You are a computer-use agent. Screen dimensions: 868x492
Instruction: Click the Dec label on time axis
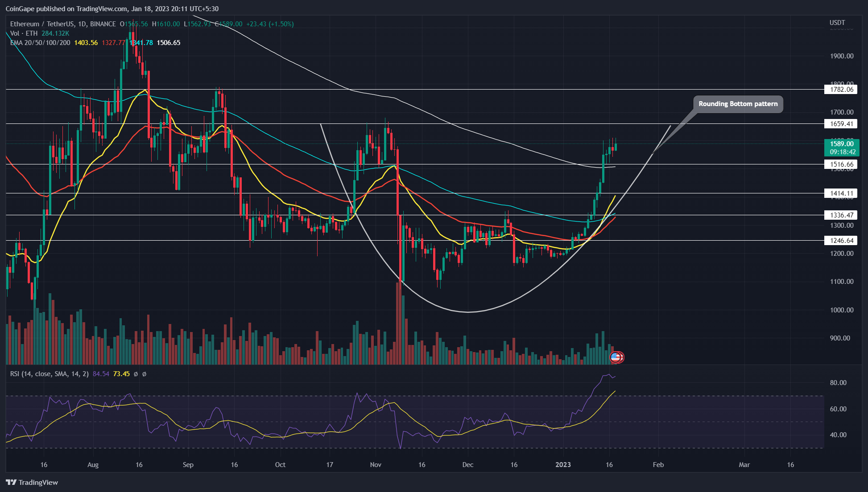[x=468, y=464]
